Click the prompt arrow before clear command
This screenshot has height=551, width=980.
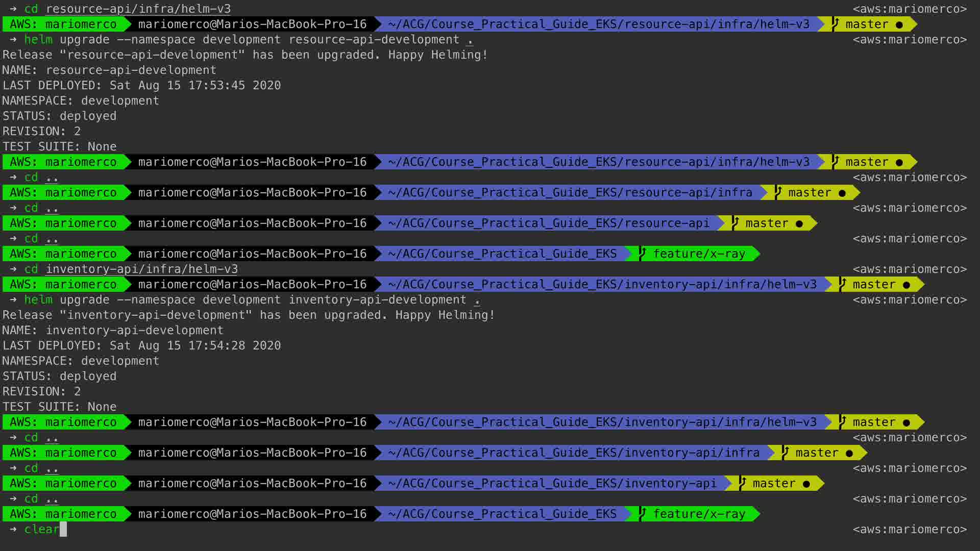coord(13,529)
